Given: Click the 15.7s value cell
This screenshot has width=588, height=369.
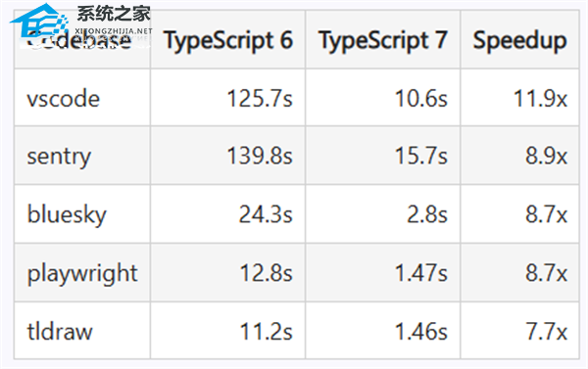Looking at the screenshot, I should point(383,156).
